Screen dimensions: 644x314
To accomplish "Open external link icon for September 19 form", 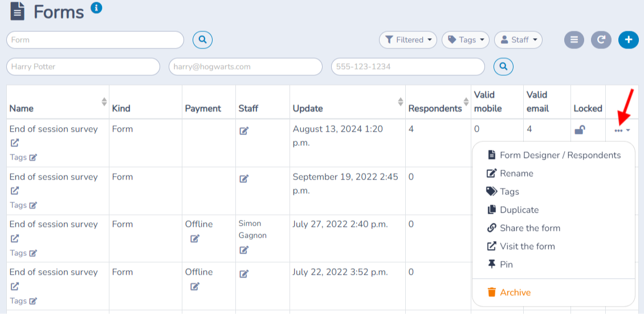I will click(14, 190).
